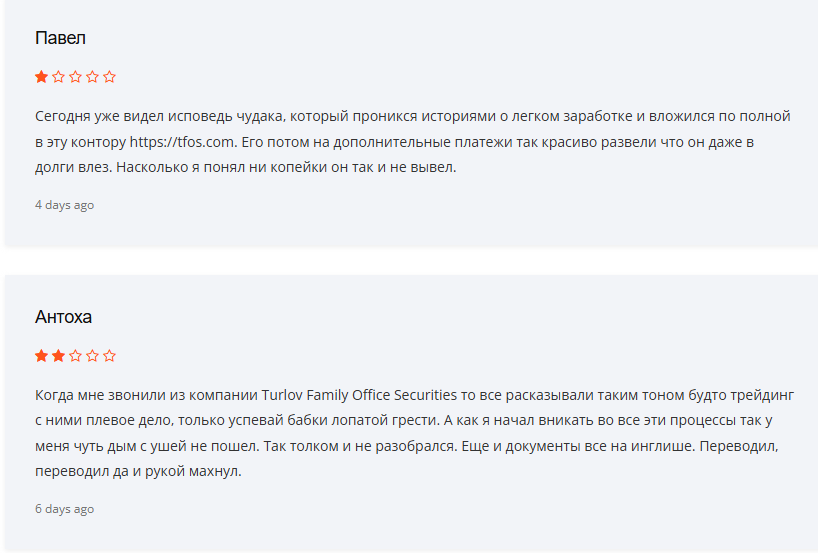Click the fifth star in Павел's rating
The image size is (818, 553).
pyautogui.click(x=110, y=77)
